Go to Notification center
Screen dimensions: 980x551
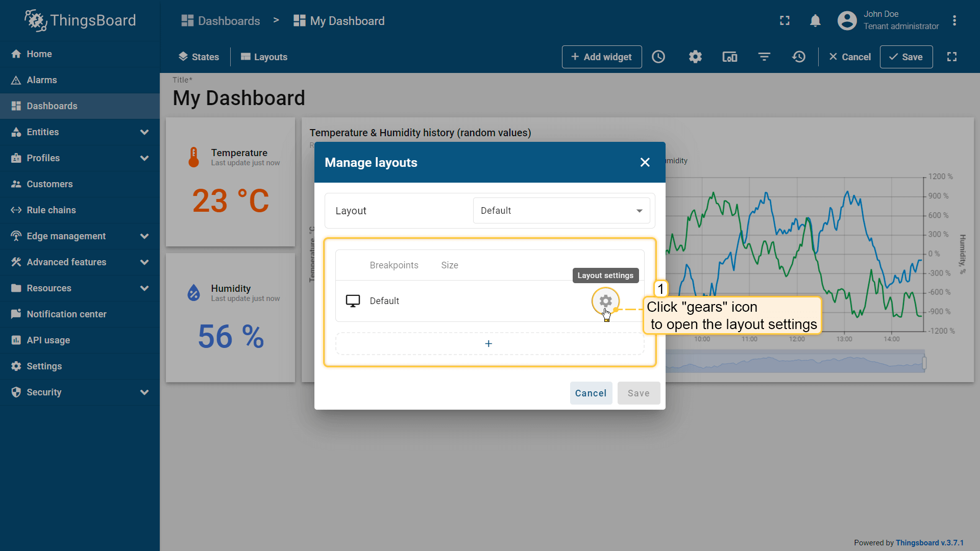[66, 314]
